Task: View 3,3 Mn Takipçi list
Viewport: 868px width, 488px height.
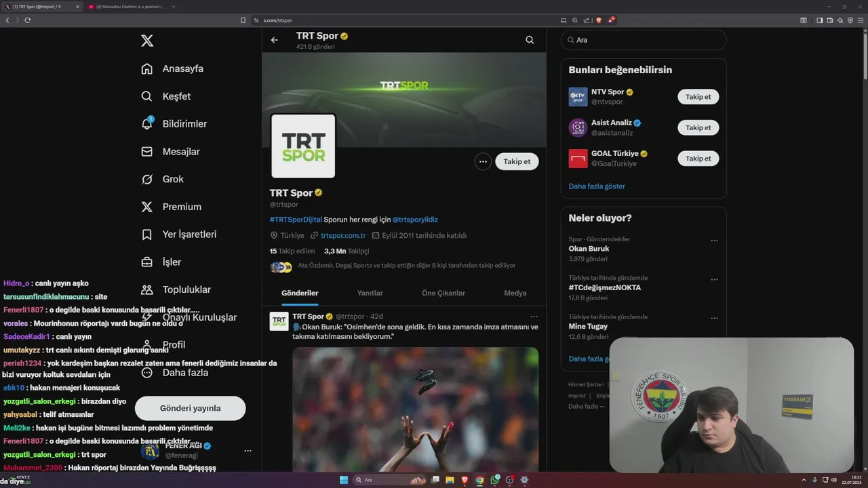Action: coord(347,251)
